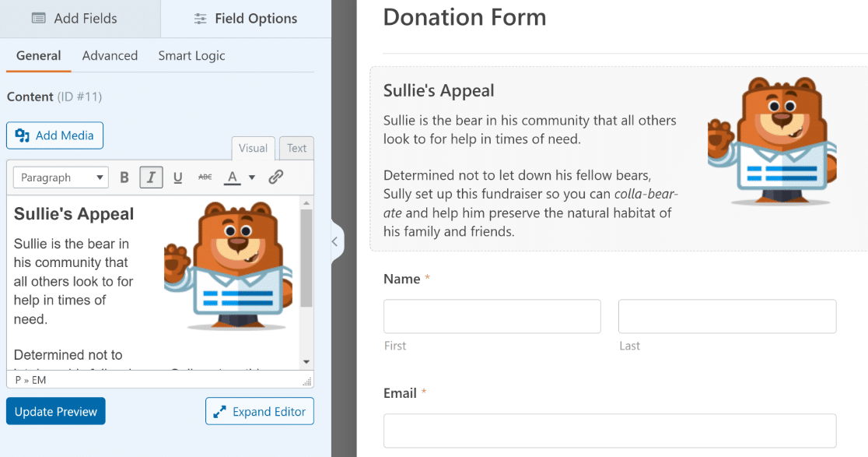868x457 pixels.
Task: Collapse the sidebar with the chevron toggle
Action: 335,241
